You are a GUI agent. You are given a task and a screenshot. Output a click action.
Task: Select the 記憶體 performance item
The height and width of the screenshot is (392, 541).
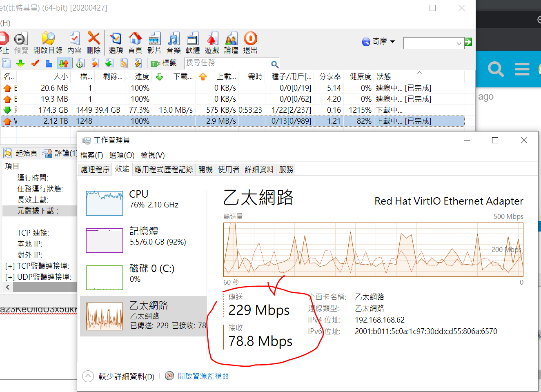point(143,240)
